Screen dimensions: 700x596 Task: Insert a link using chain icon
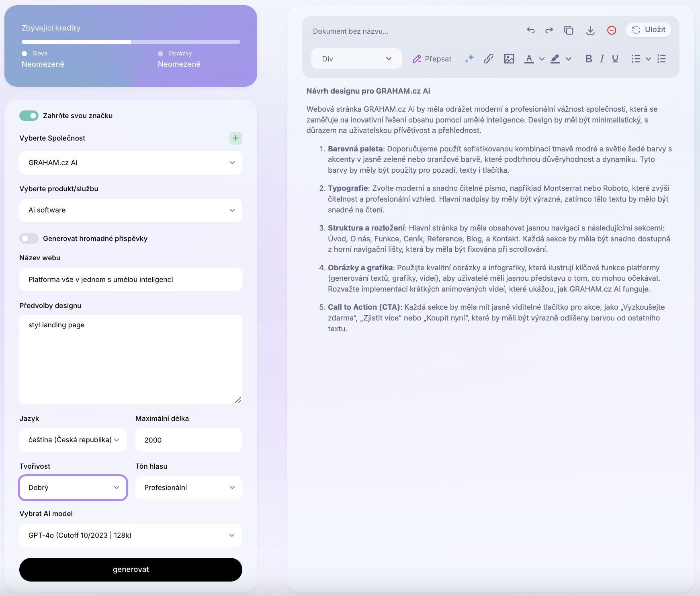tap(488, 59)
